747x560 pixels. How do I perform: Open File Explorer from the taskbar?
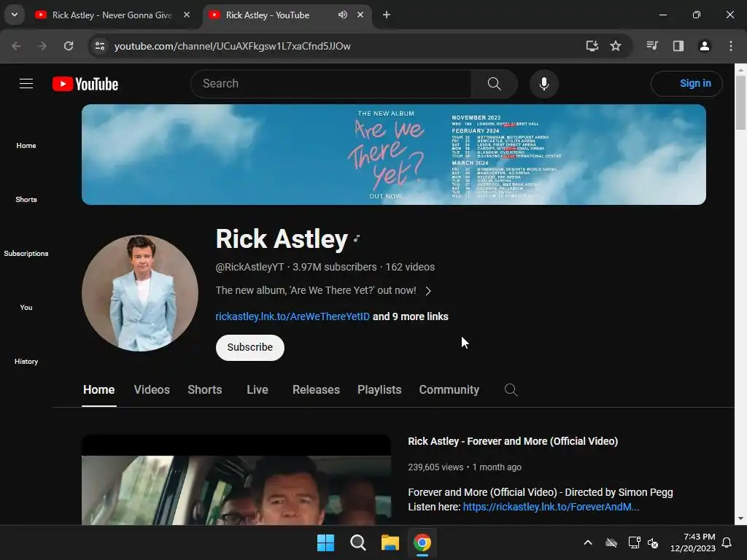tap(390, 542)
